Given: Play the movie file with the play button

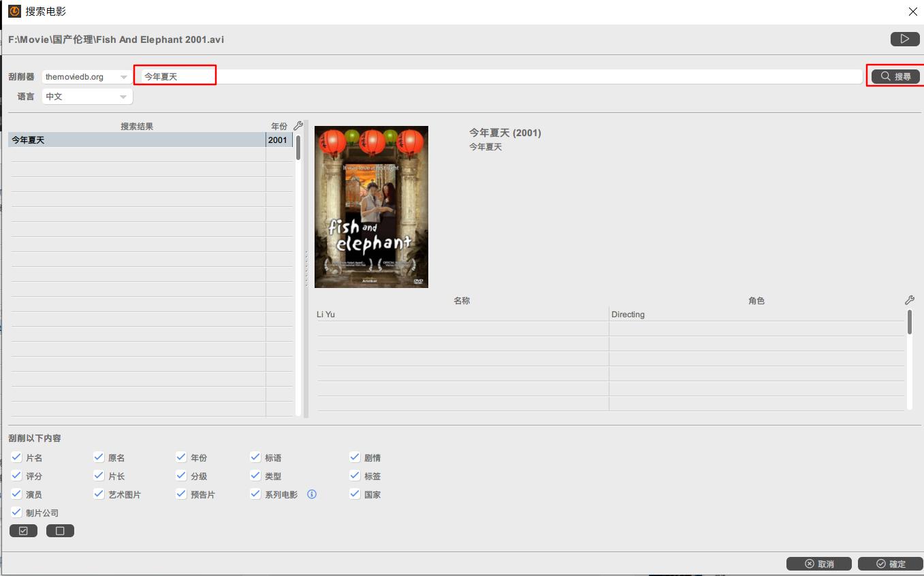Looking at the screenshot, I should pyautogui.click(x=904, y=39).
